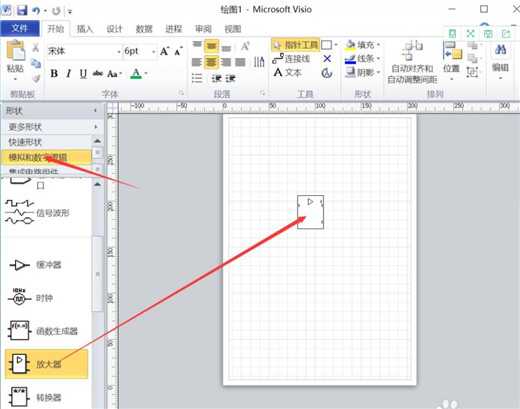
Task: Toggle align text left
Action: pyautogui.click(x=197, y=62)
